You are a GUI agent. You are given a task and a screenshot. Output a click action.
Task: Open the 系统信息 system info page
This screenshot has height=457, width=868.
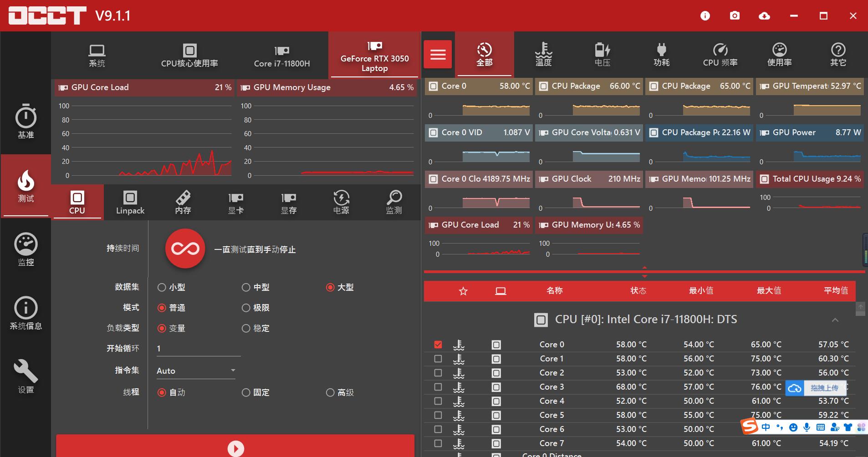[x=26, y=313]
